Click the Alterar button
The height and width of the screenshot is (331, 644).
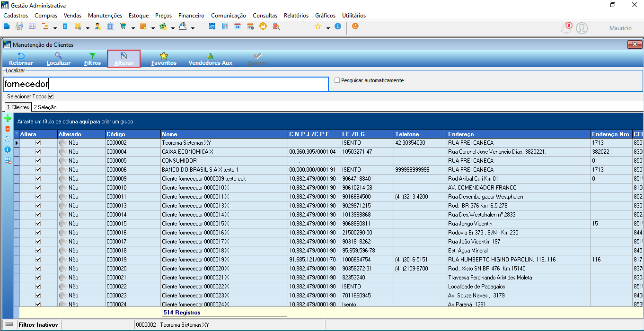[124, 59]
